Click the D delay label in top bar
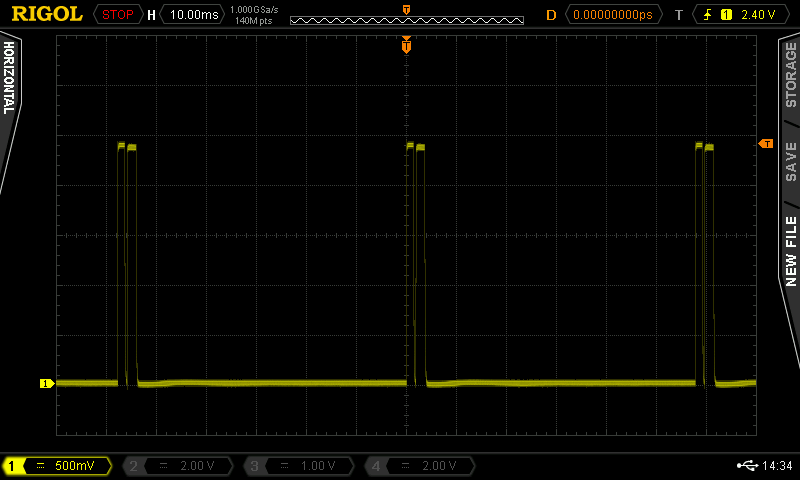 [551, 15]
